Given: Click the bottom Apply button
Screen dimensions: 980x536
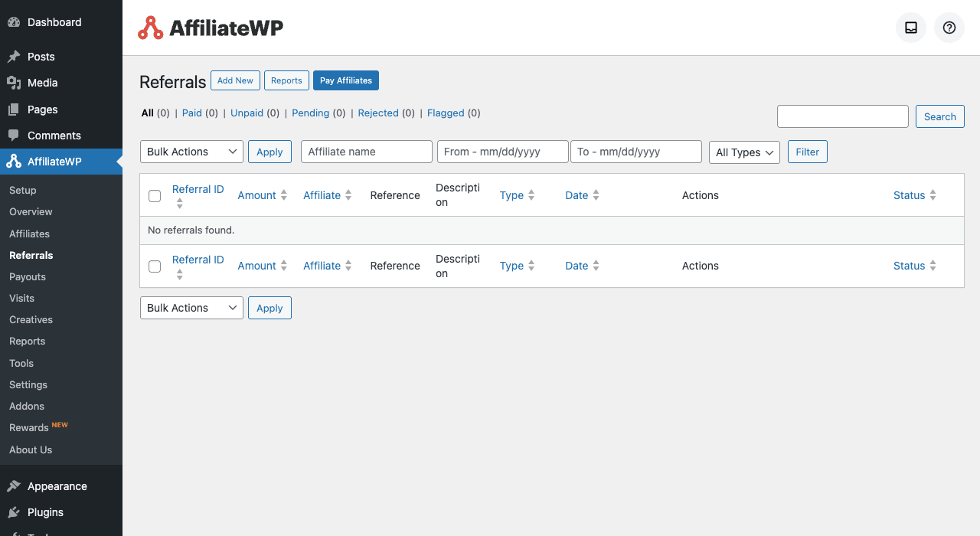Looking at the screenshot, I should tap(269, 308).
